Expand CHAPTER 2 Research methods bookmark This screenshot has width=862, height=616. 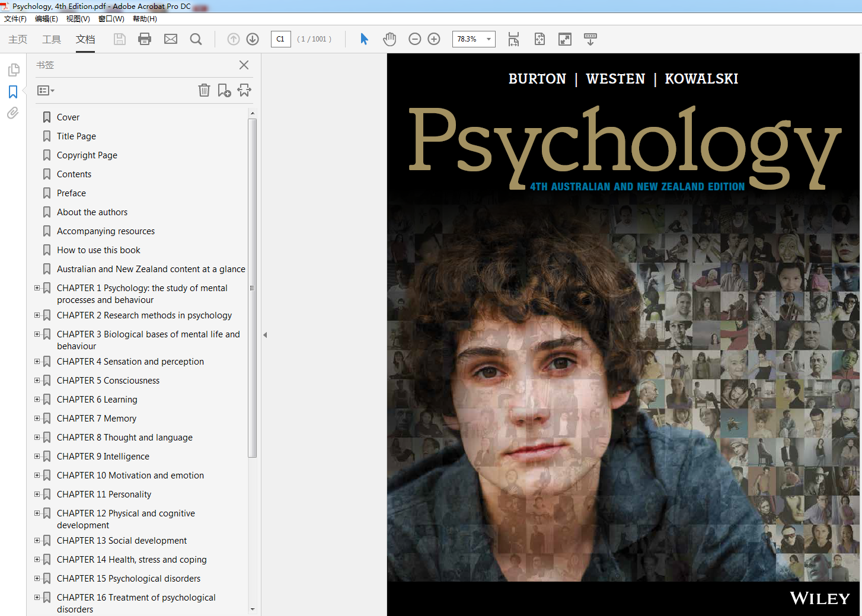point(37,315)
